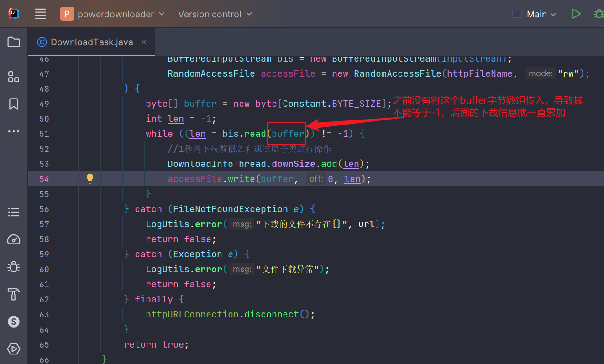Open the Build tool window hammer icon
Viewport: 604px width, 364px height.
(x=13, y=294)
